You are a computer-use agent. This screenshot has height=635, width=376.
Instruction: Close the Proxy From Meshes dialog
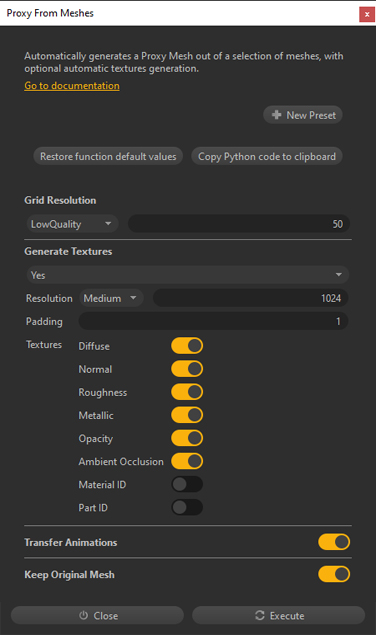point(367,14)
